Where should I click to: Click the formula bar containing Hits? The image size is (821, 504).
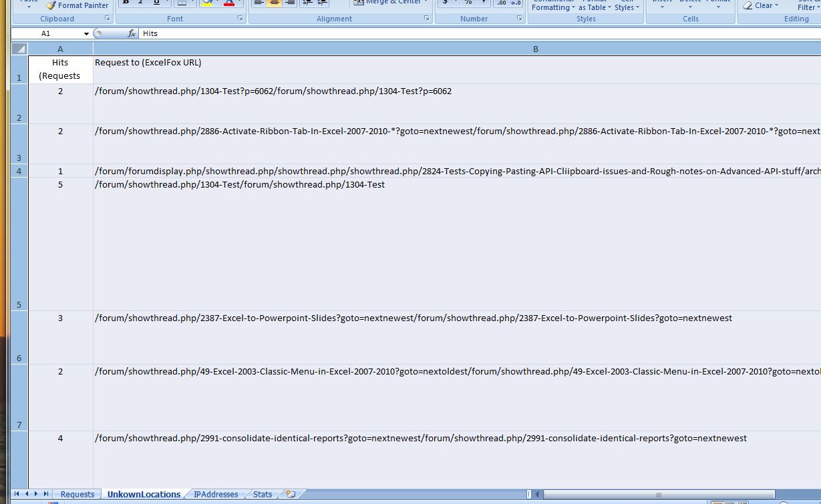click(x=480, y=33)
